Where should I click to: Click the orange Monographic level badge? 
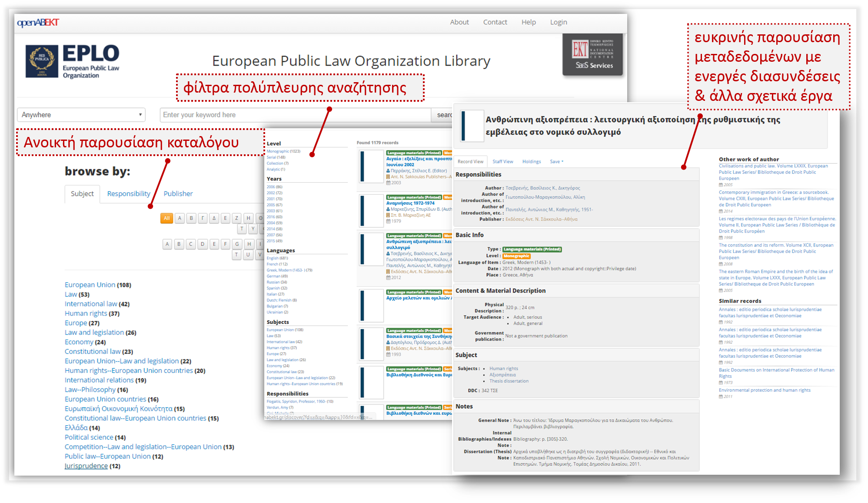pyautogui.click(x=516, y=256)
